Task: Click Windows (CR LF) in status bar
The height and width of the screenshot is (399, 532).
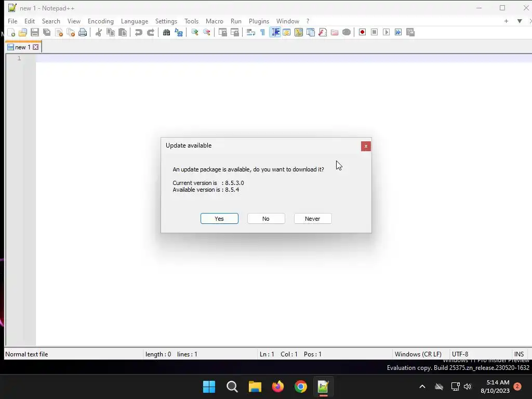Action: (x=418, y=354)
